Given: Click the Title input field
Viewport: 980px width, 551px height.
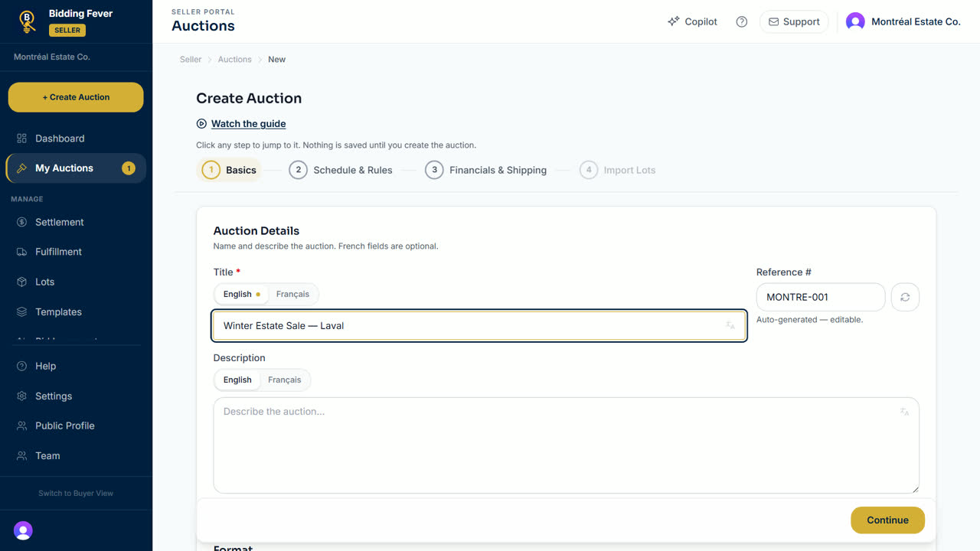Looking at the screenshot, I should tap(479, 325).
